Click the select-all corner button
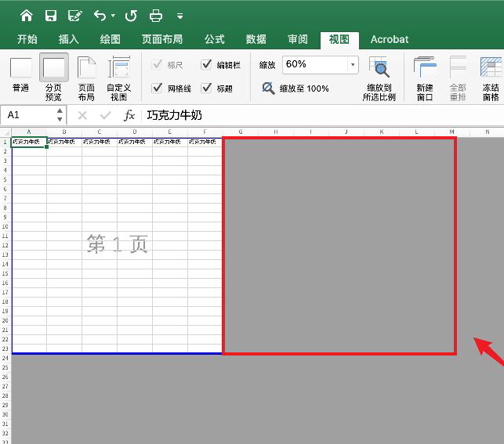Viewport: 504px width, 444px height. click(x=5, y=132)
